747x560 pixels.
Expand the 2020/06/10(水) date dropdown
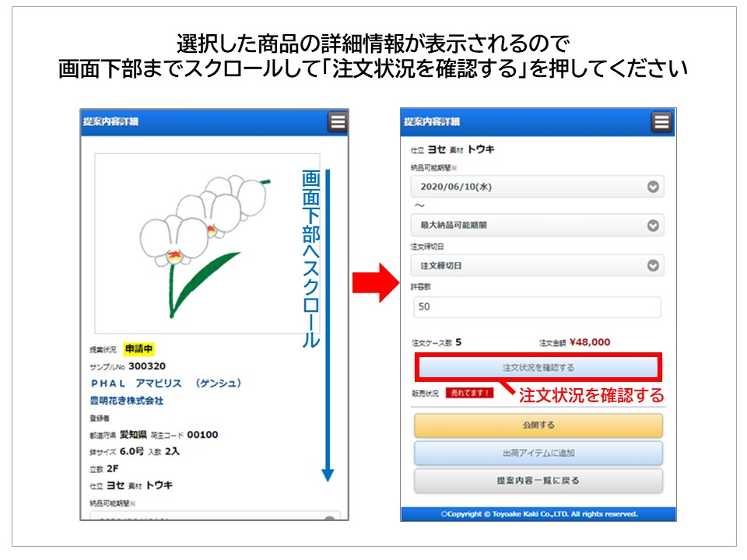[537, 187]
